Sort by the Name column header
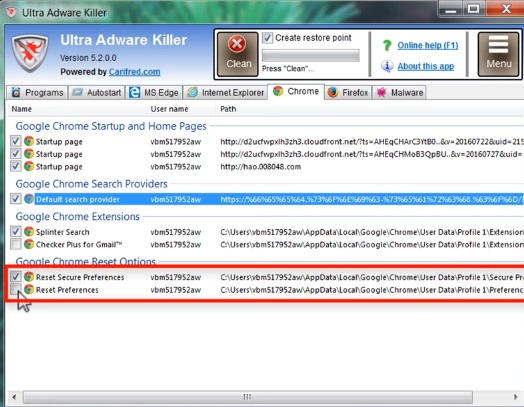The width and height of the screenshot is (524, 407). coord(77,109)
